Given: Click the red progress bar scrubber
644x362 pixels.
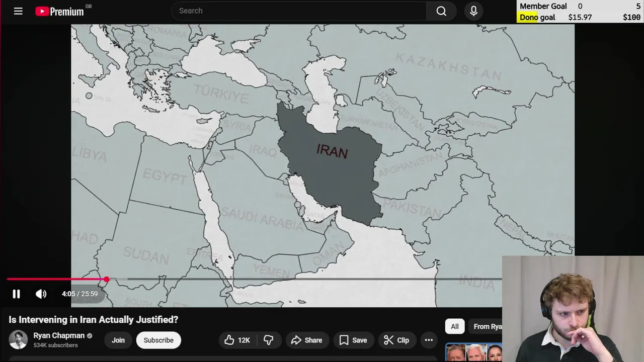Looking at the screenshot, I should point(107,279).
